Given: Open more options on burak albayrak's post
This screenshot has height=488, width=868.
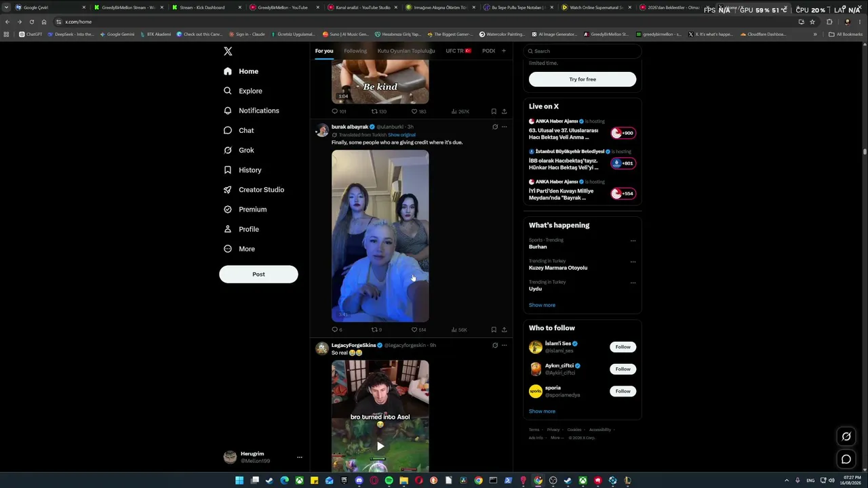Looking at the screenshot, I should [504, 127].
